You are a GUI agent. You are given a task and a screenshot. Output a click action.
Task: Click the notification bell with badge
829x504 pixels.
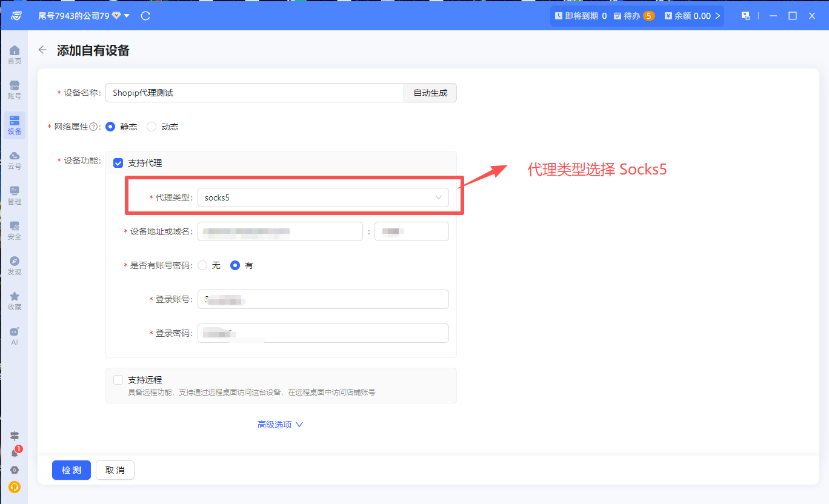click(x=15, y=453)
